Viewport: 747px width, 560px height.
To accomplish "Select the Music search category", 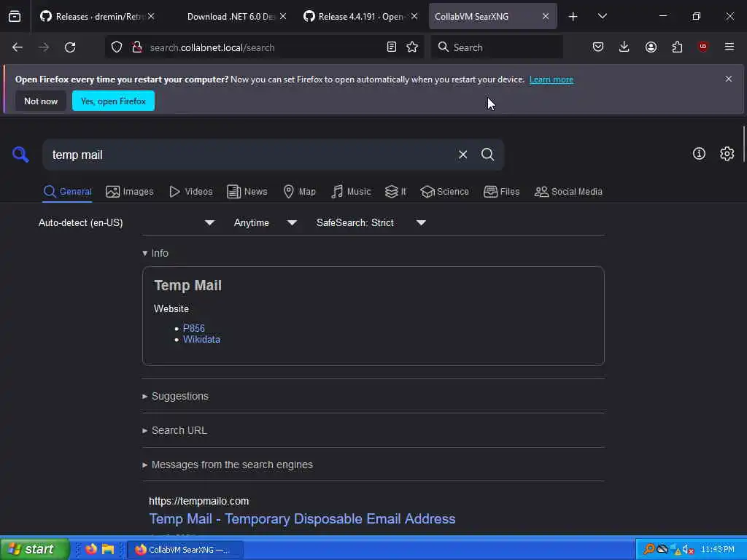I will (351, 192).
